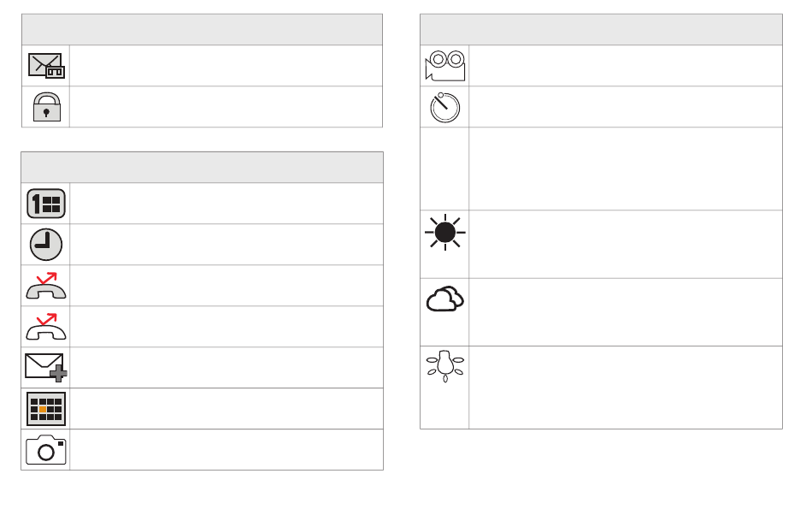Viewport: 812px width, 521px height.
Task: Click the white outlined handset with red arrow
Action: (46, 327)
